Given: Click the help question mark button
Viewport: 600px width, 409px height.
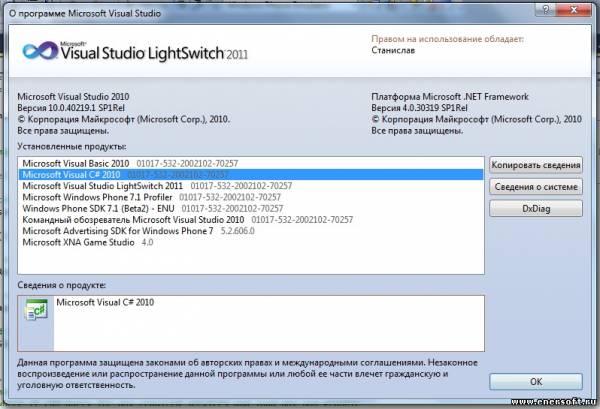Looking at the screenshot, I should pyautogui.click(x=546, y=10).
